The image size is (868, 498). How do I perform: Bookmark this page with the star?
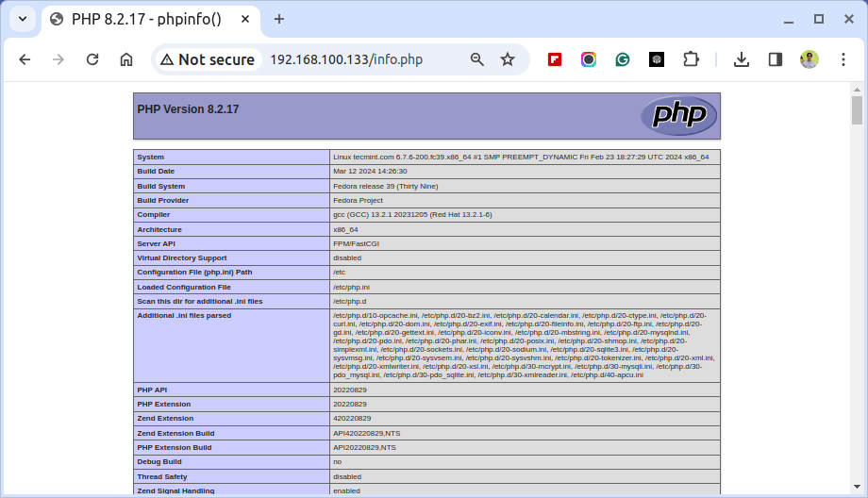tap(507, 59)
